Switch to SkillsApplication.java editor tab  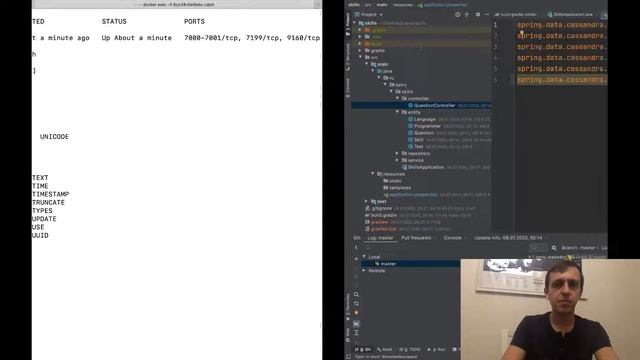coord(570,14)
